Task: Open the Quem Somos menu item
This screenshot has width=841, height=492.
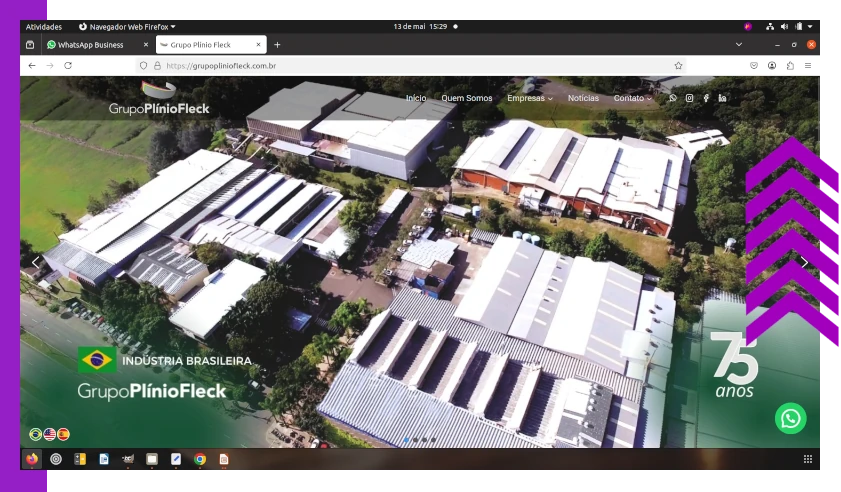Action: (x=466, y=98)
